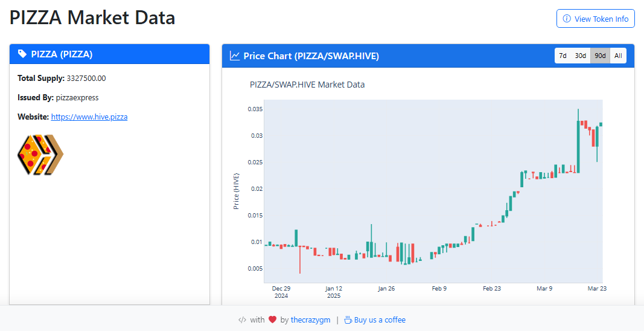Click the red candle with wick near 0.005
Image resolution: width=644 pixels, height=331 pixels.
[x=300, y=259]
